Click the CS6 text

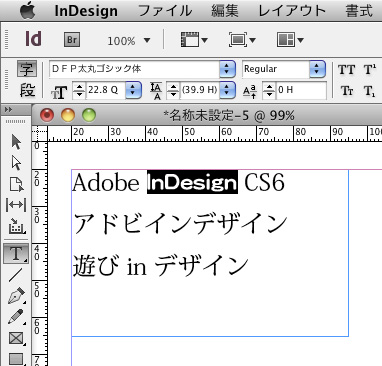264,182
